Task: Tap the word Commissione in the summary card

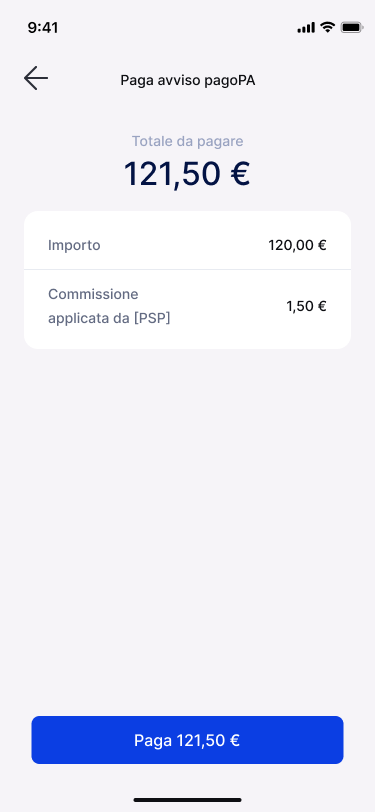Action: [93, 294]
